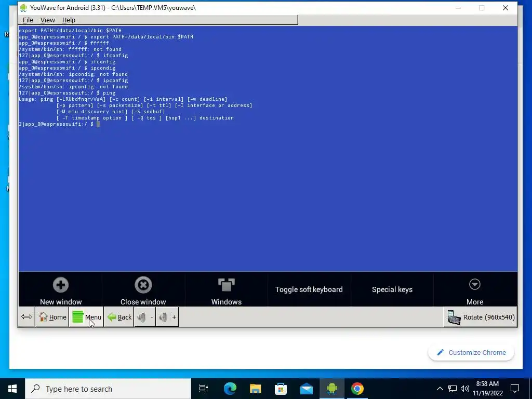Tap the Close window X icon
The height and width of the screenshot is (399, 532).
click(143, 285)
